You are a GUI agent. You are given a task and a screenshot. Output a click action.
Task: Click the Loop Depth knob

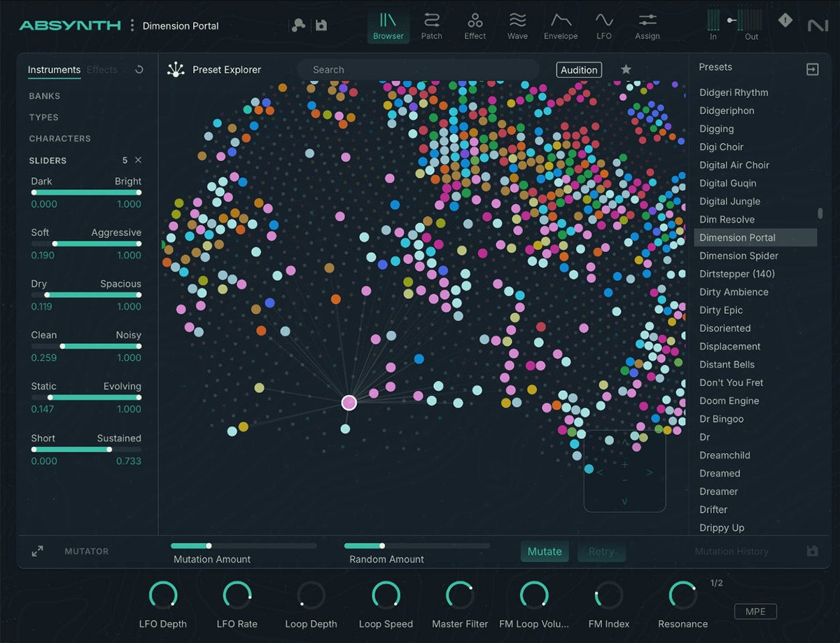pyautogui.click(x=311, y=595)
